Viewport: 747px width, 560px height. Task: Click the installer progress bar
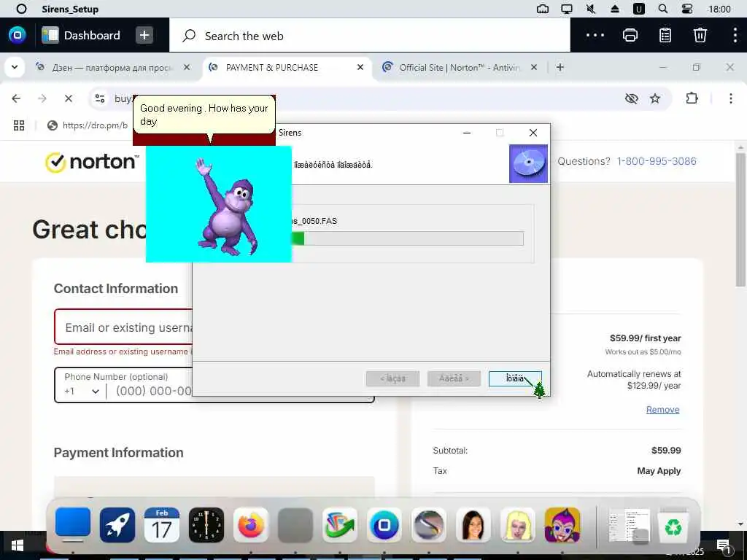(407, 238)
